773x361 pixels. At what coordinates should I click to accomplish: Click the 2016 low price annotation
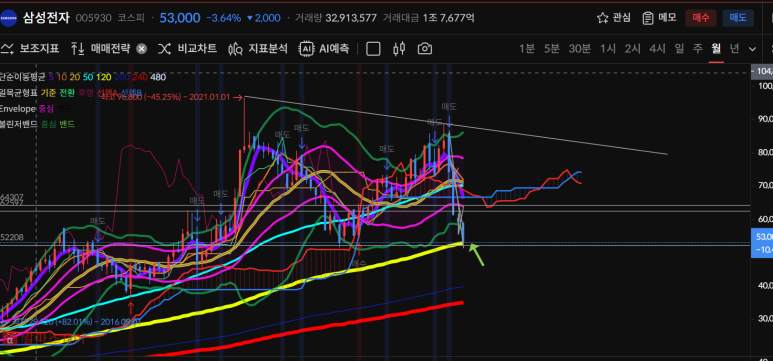click(77, 322)
